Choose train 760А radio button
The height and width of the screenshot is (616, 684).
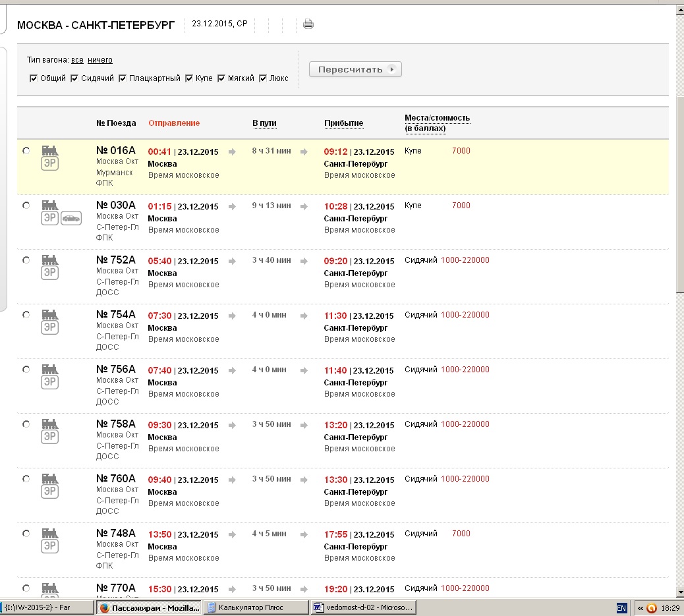click(x=26, y=478)
